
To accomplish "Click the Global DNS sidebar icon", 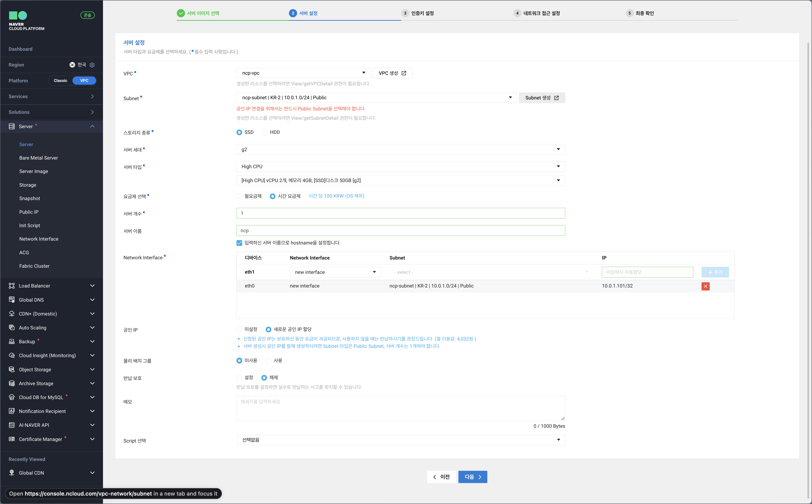I will [x=12, y=300].
